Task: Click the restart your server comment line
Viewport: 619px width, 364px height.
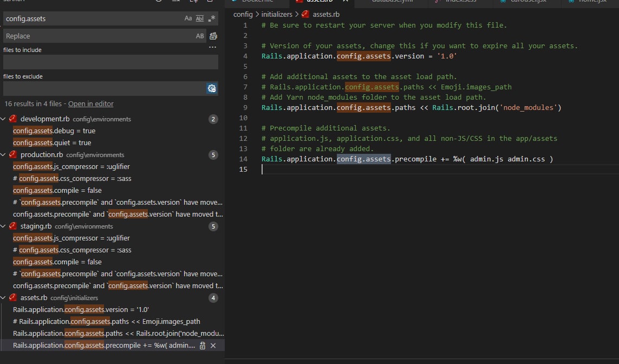Action: (x=384, y=25)
